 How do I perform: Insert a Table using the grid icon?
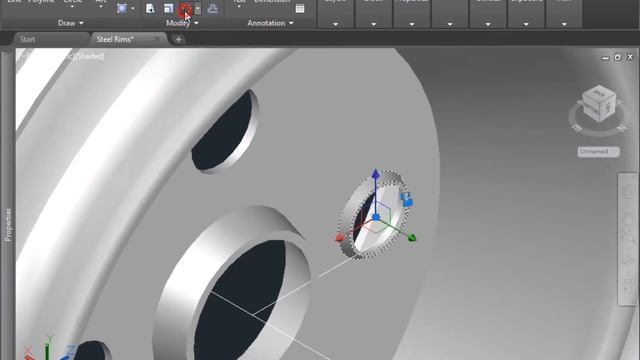[x=300, y=9]
